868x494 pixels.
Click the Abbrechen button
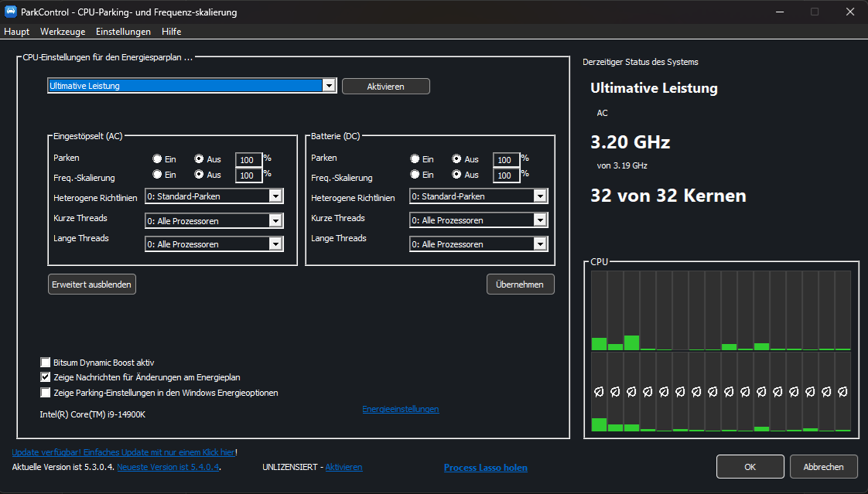click(x=824, y=467)
